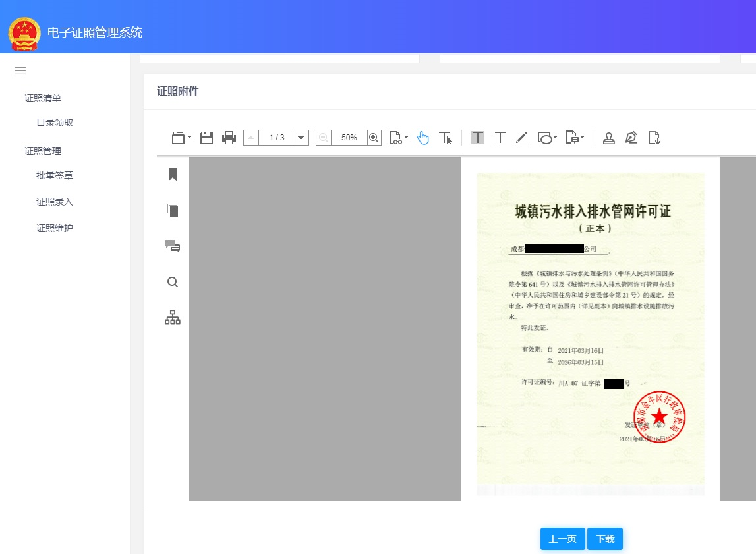Select the pencil drawing tool
Image resolution: width=756 pixels, height=554 pixels.
pos(522,138)
